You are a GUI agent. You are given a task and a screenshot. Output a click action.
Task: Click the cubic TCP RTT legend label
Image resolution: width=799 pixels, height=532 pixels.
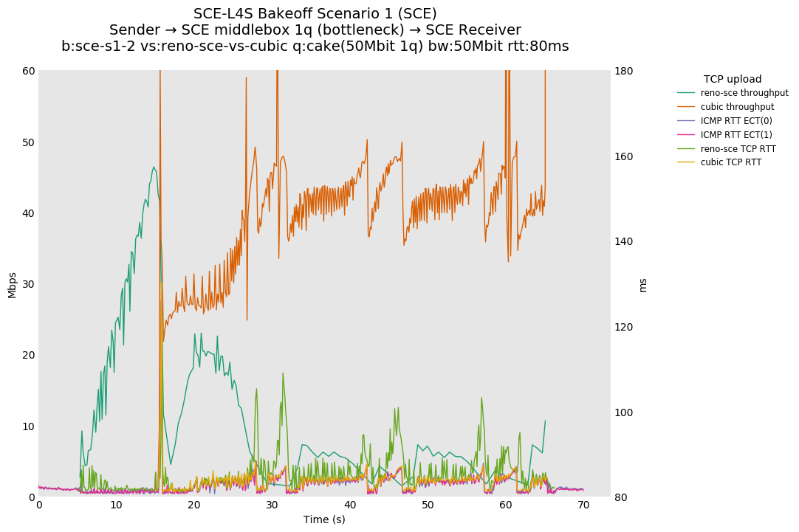pos(731,162)
